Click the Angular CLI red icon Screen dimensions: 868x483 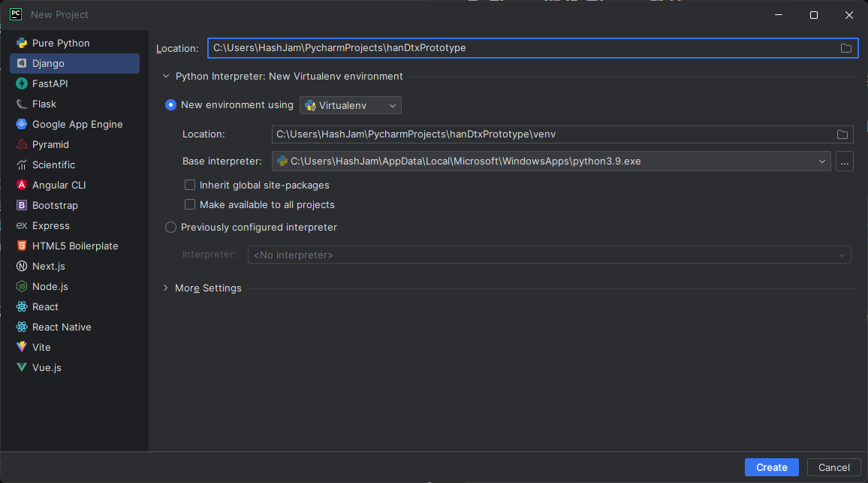coord(22,185)
